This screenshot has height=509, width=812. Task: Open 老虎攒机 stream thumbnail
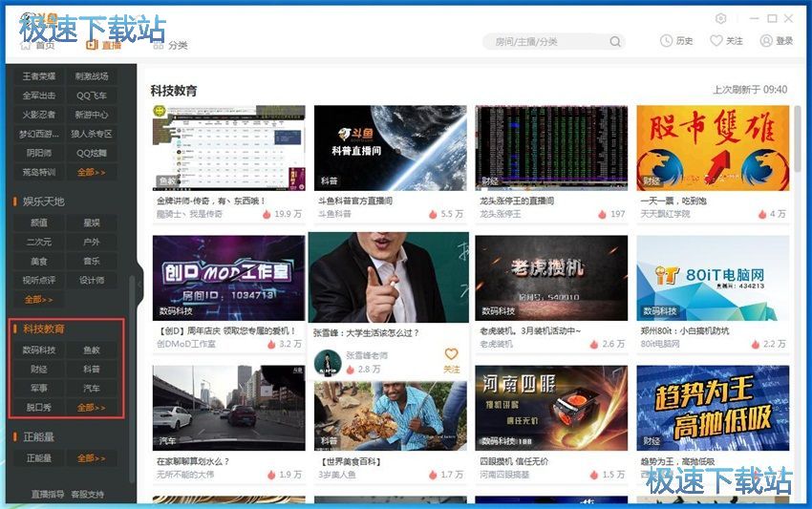[x=551, y=278]
